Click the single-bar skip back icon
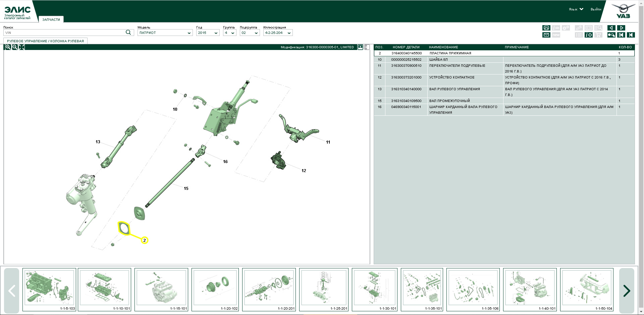Screen dimensions: 644x315 tap(631, 35)
